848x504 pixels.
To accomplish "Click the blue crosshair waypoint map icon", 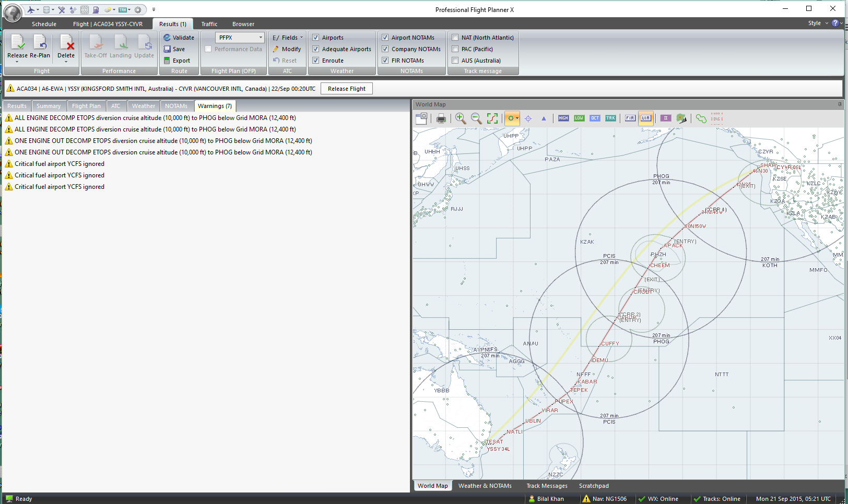I will click(x=528, y=118).
